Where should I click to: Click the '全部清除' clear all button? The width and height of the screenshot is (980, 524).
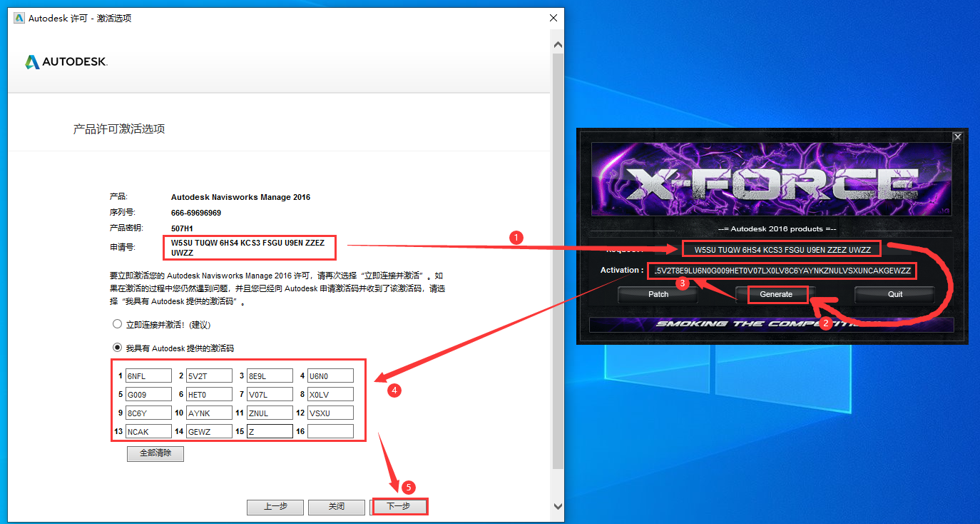click(155, 453)
